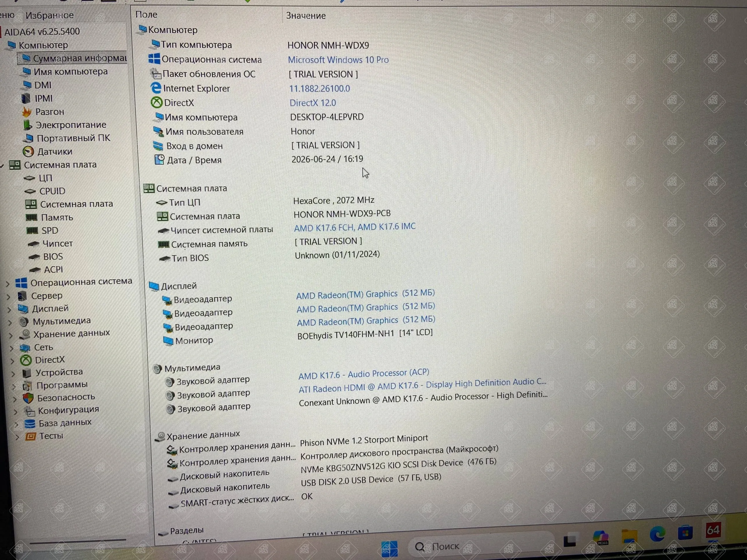
Task: Click the Значение column header
Action: [x=306, y=15]
